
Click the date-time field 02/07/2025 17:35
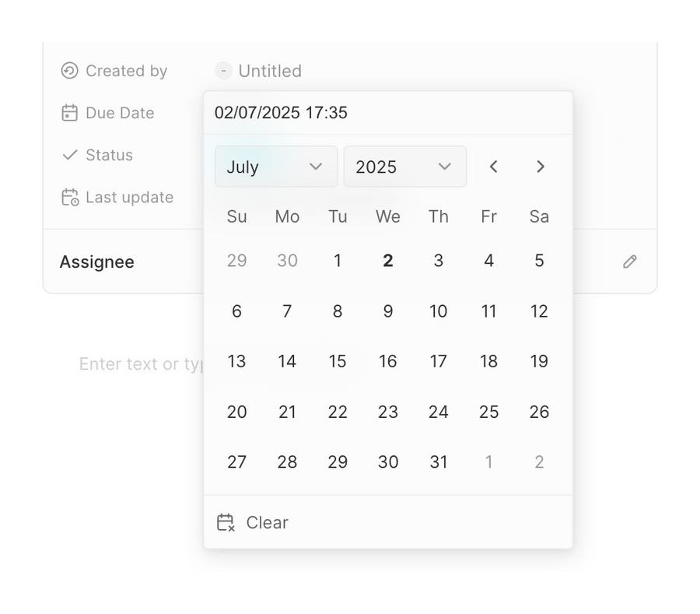(388, 113)
